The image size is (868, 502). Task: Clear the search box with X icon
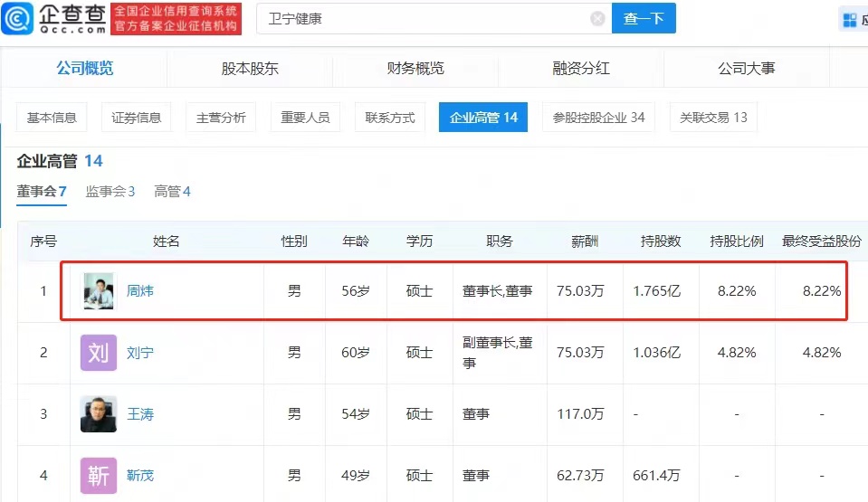[x=597, y=19]
